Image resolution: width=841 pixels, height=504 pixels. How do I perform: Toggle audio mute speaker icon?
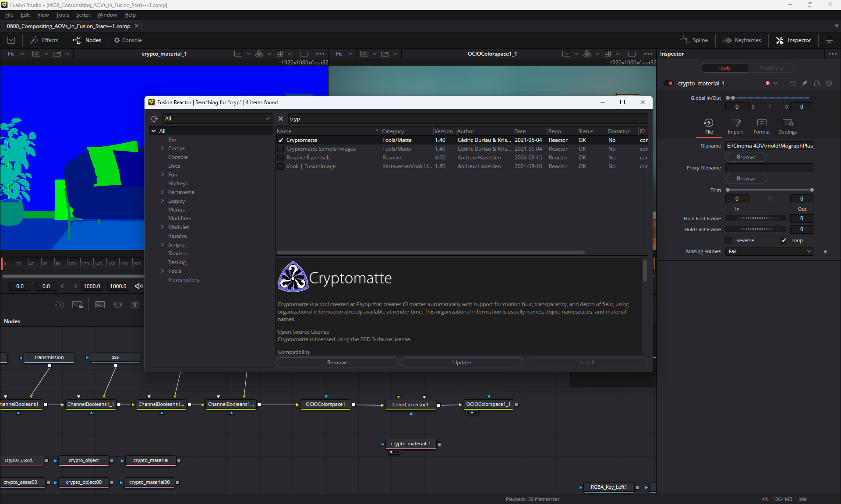[x=139, y=286]
